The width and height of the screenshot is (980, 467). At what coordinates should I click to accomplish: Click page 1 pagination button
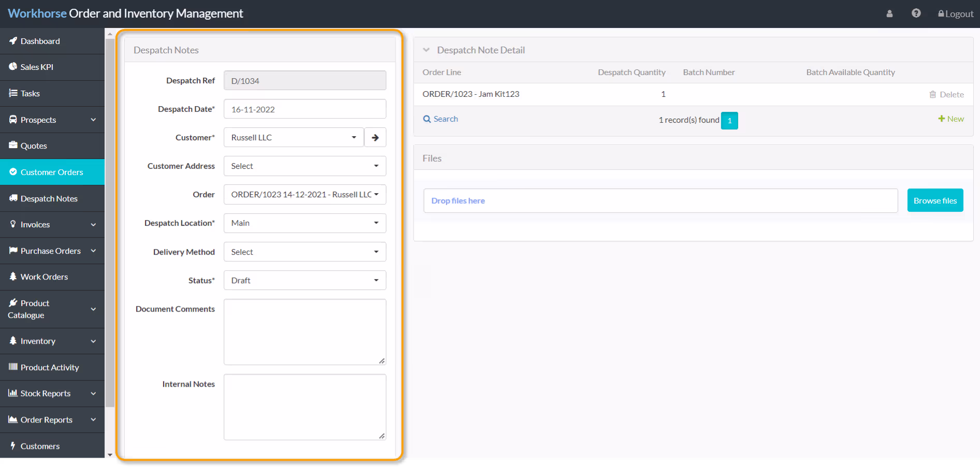click(x=729, y=121)
